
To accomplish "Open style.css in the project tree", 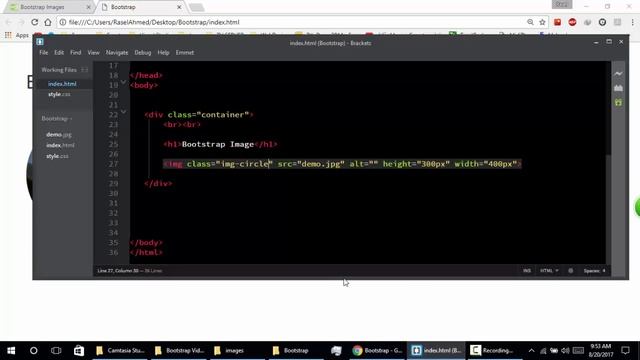I will [57, 156].
